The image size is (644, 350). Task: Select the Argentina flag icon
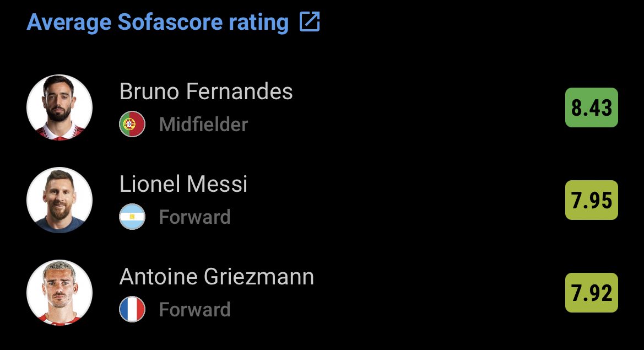pos(132,217)
